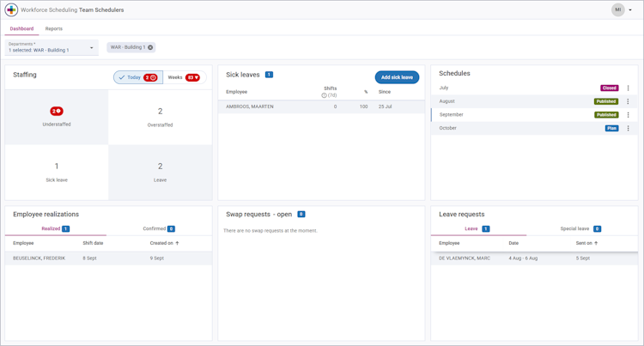Switch to the Confirmed tab
Image resolution: width=644 pixels, height=346 pixels.
[159, 228]
